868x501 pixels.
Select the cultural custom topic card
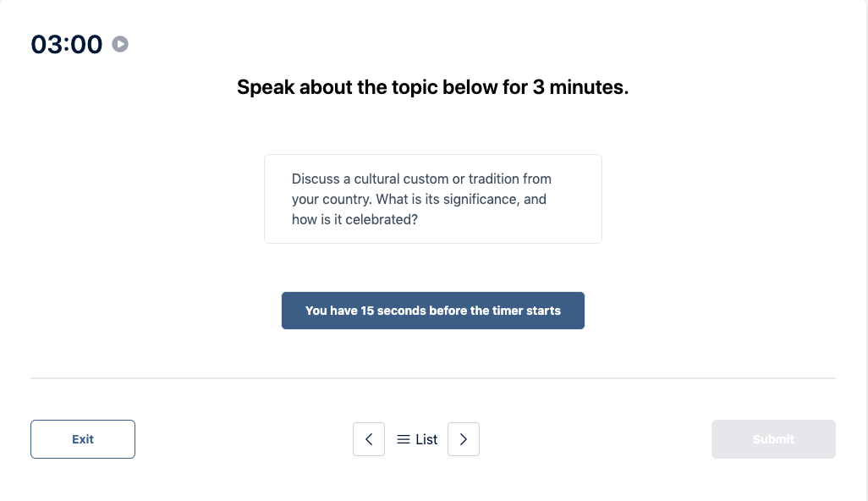click(x=432, y=198)
